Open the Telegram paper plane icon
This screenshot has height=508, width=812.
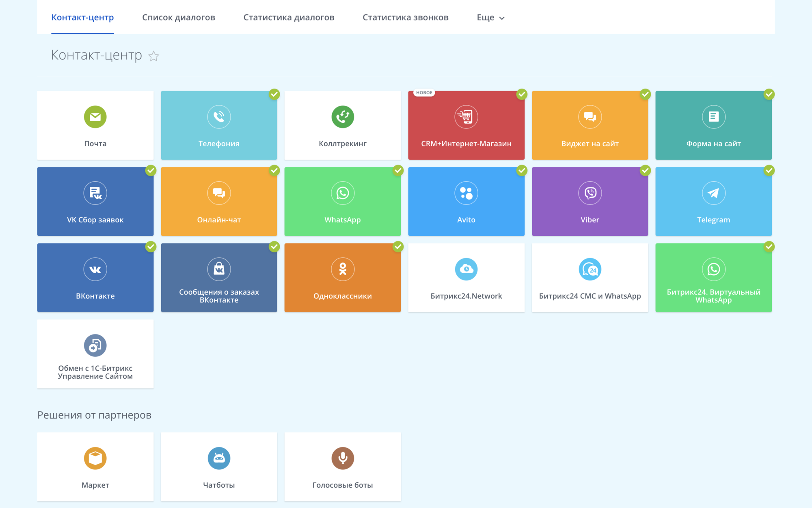[713, 193]
